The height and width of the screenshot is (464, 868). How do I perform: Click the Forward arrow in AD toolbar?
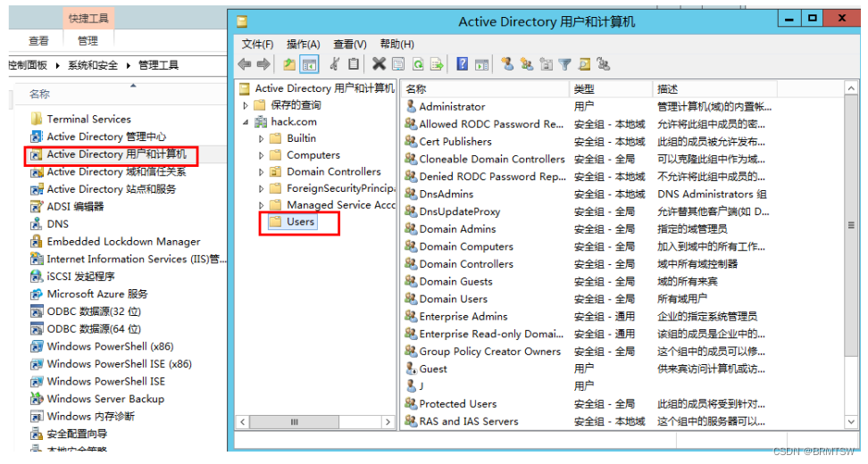tap(263, 64)
